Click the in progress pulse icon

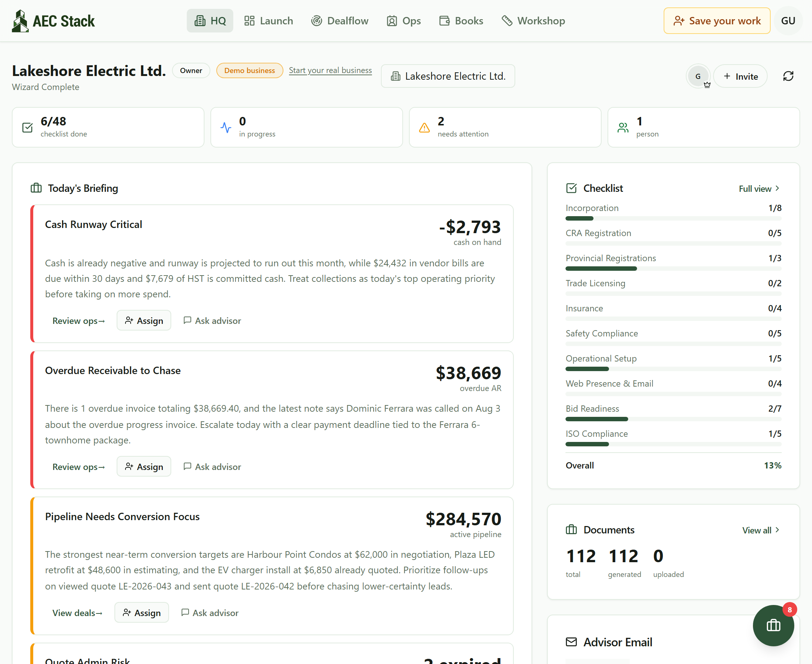[x=226, y=127]
